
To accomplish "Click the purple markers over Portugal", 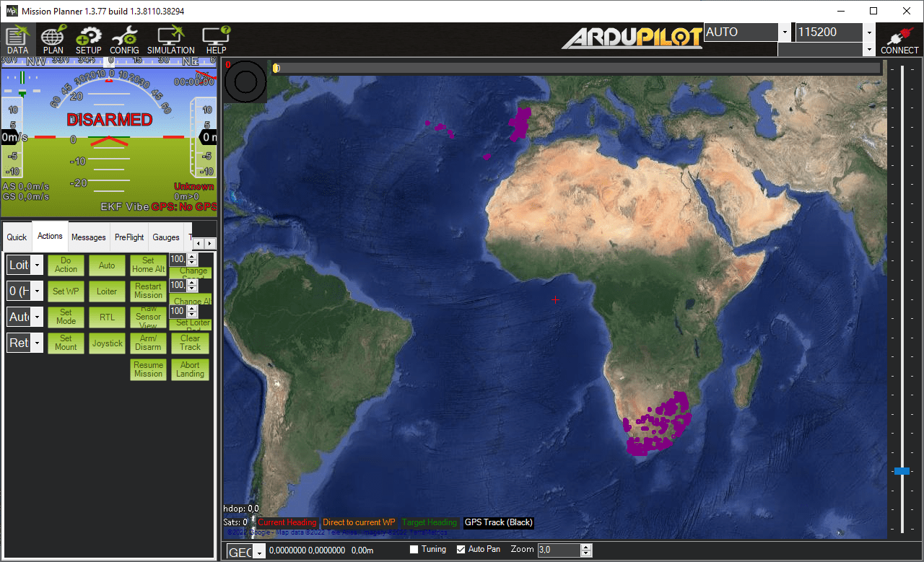I will 520,123.
